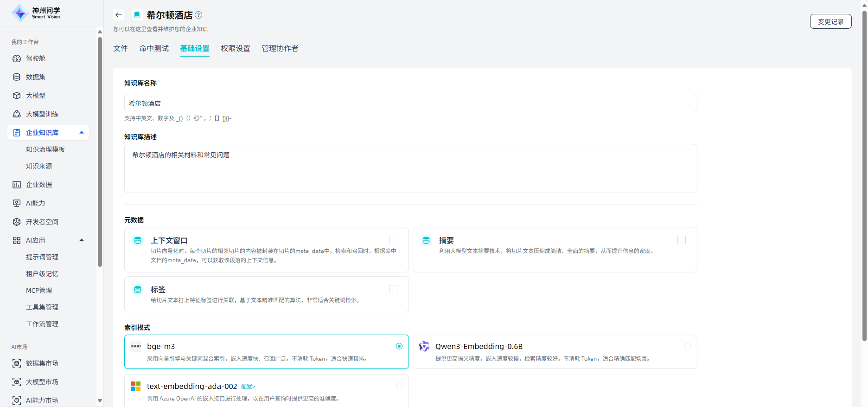Click the 变更记录 button
Viewport: 868px width, 407px height.
click(x=830, y=21)
